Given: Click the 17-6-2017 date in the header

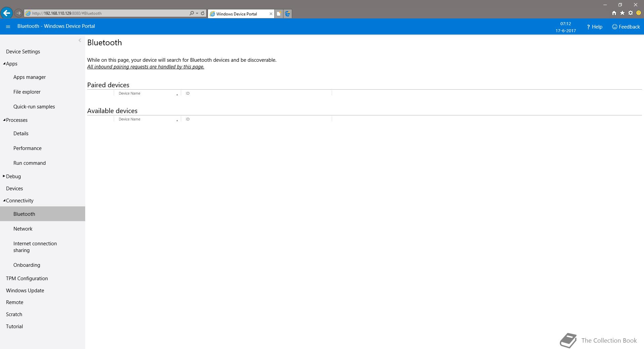Looking at the screenshot, I should coord(566,31).
